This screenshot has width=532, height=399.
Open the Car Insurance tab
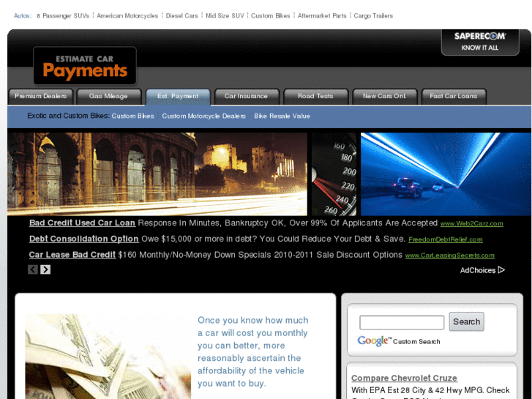(x=247, y=97)
